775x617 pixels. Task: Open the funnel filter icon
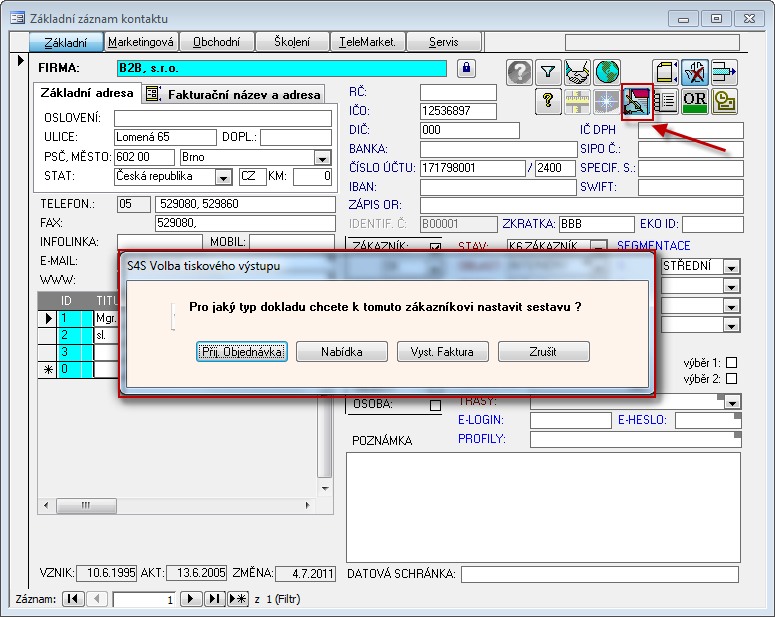[x=548, y=72]
